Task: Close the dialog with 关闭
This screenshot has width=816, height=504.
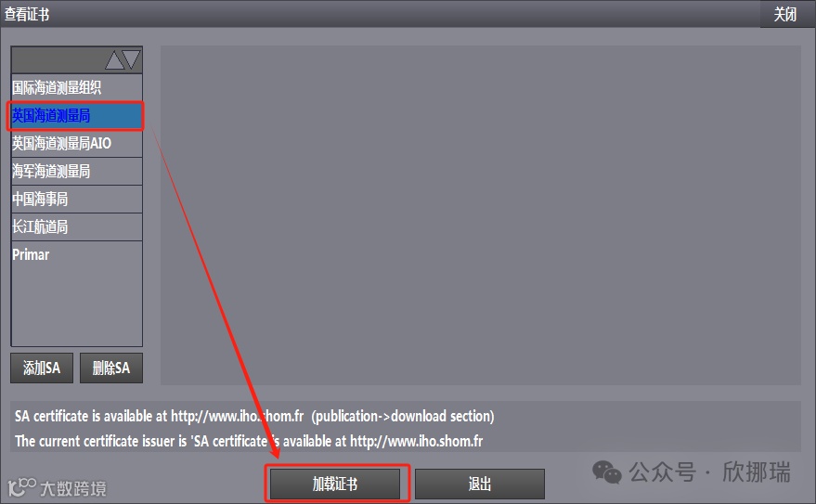Action: 784,14
